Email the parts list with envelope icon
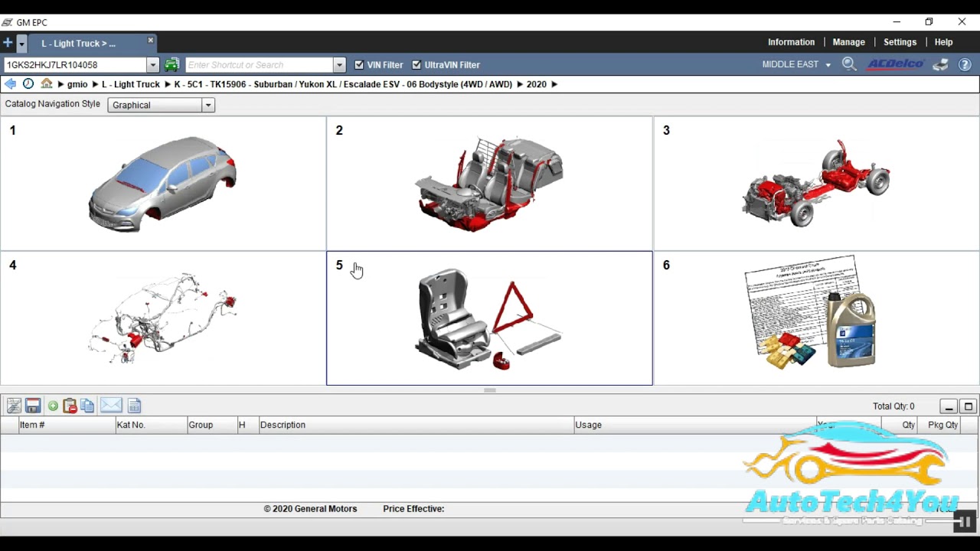980x551 pixels. coord(111,406)
